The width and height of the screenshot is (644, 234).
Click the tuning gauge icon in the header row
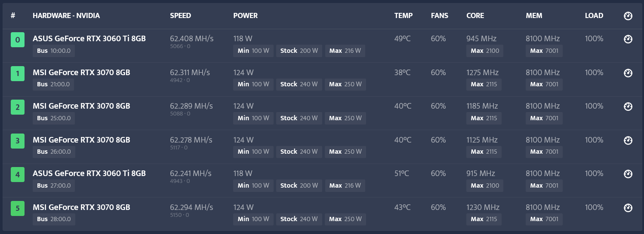[x=628, y=16]
